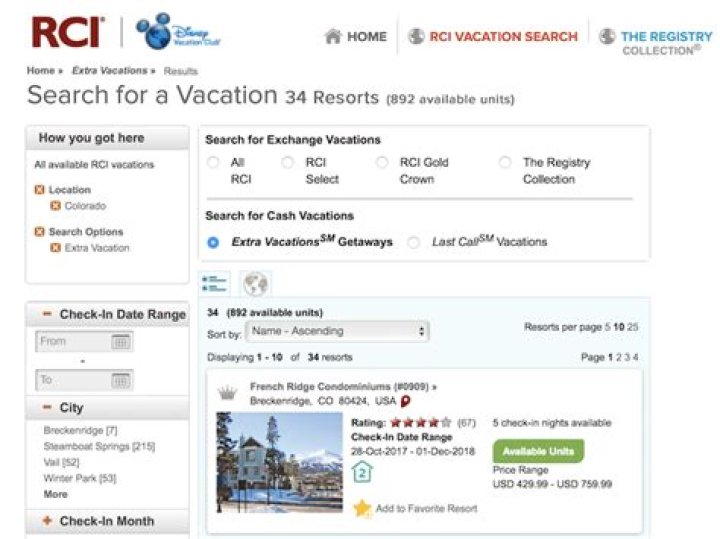Click the RCI logo
Viewport: 720px width, 539px height.
(x=67, y=33)
